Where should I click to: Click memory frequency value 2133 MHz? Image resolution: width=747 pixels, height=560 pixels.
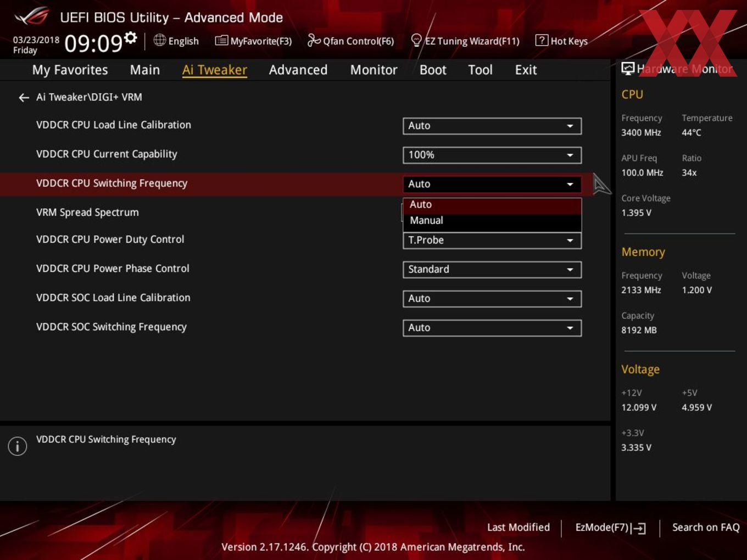641,290
